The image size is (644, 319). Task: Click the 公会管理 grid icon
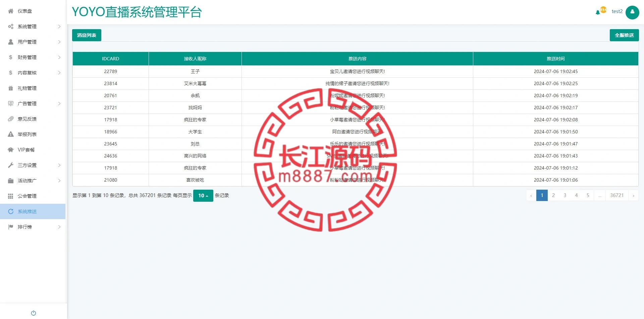point(11,196)
